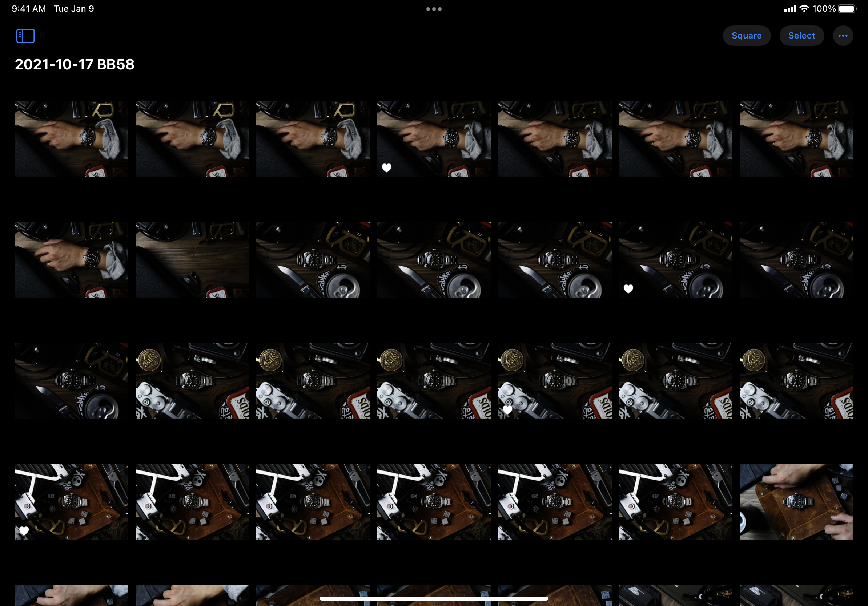
Task: Open the center ellipsis menu
Action: click(x=433, y=9)
